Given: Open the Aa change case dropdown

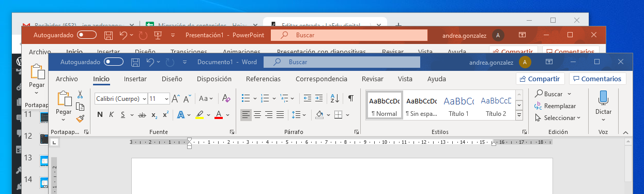Looking at the screenshot, I should click(205, 98).
